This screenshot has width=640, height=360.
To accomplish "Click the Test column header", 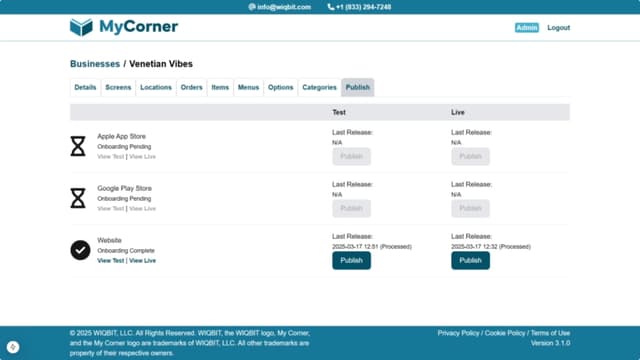I will (x=339, y=112).
